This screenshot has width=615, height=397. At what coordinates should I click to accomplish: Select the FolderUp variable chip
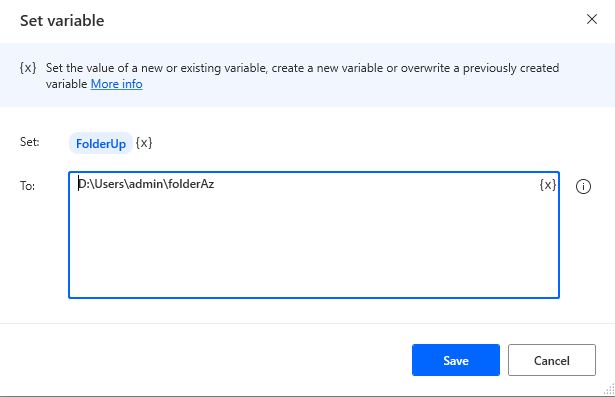click(101, 144)
